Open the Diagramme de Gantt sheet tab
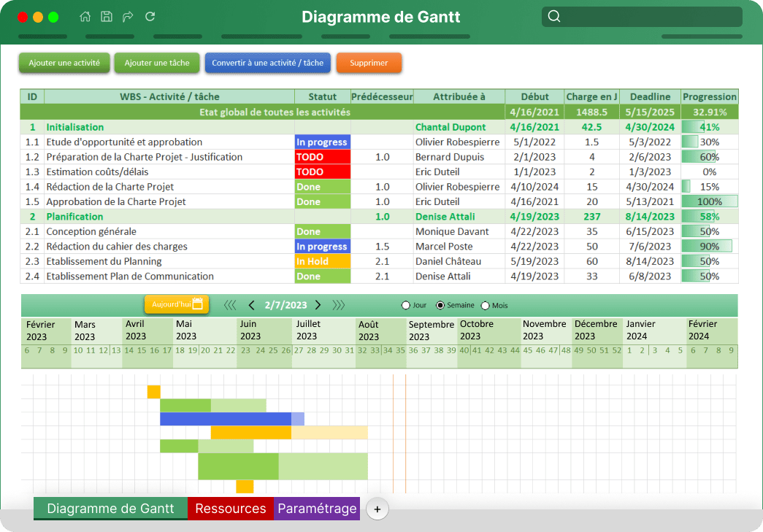Image resolution: width=763 pixels, height=532 pixels. pyautogui.click(x=110, y=509)
